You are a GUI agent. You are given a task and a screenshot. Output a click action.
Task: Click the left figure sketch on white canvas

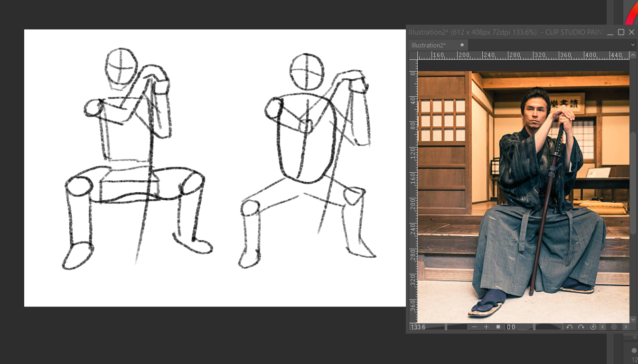138,159
